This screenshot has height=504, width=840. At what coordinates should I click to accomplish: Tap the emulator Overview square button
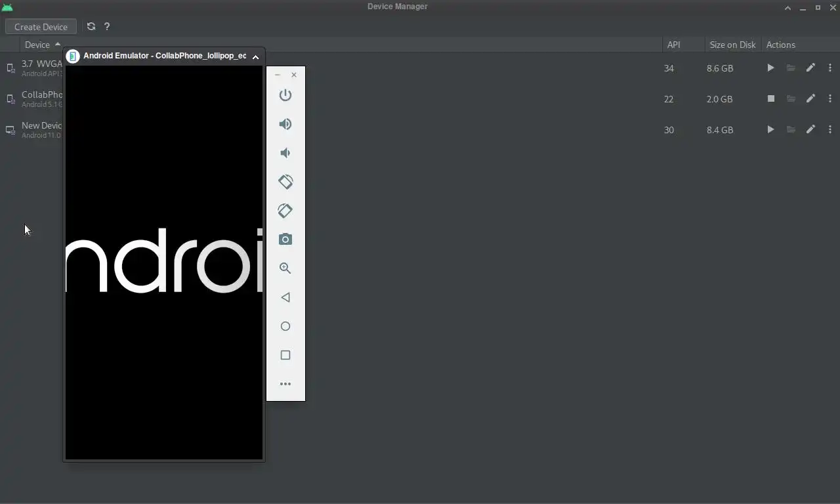point(285,355)
